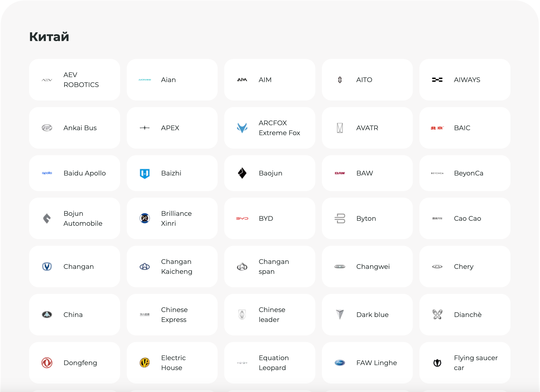Click the ARCFOX blue fox logo
Image resolution: width=540 pixels, height=392 pixels.
click(x=242, y=128)
